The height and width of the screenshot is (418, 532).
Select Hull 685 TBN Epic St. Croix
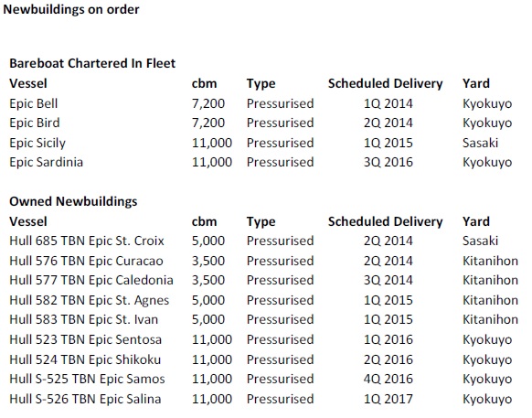pyautogui.click(x=87, y=241)
